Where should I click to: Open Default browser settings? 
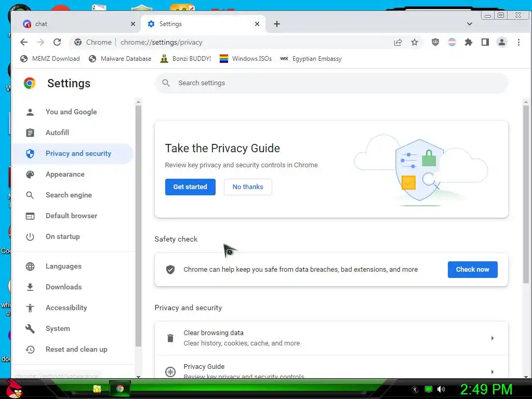[73, 216]
